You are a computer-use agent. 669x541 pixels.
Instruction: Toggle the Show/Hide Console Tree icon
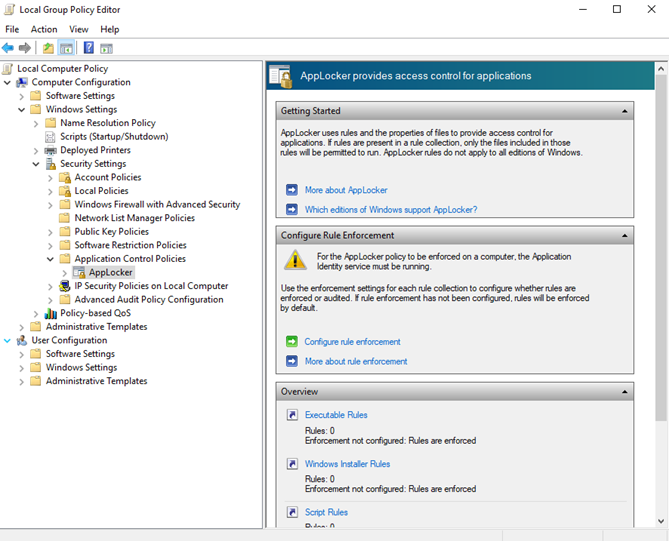click(x=66, y=48)
